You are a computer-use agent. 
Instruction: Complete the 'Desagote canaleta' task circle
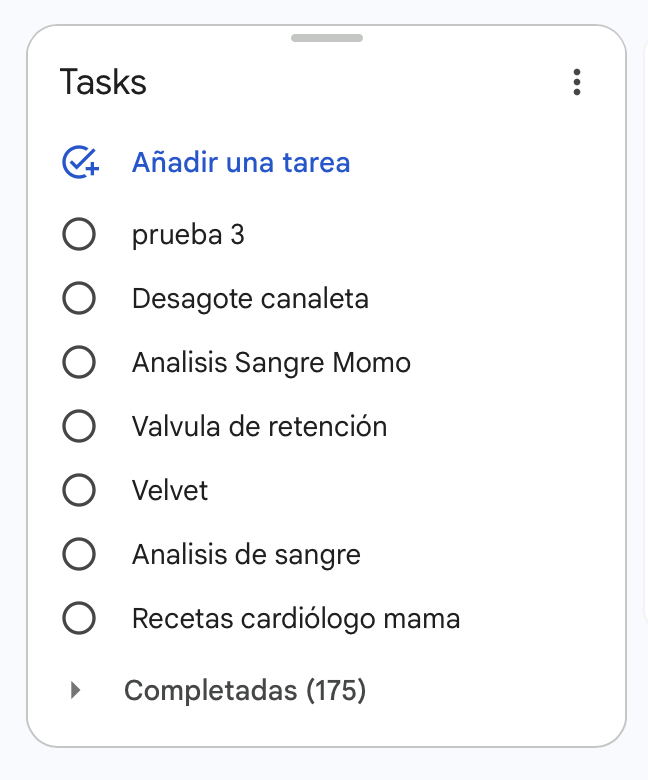coord(79,299)
